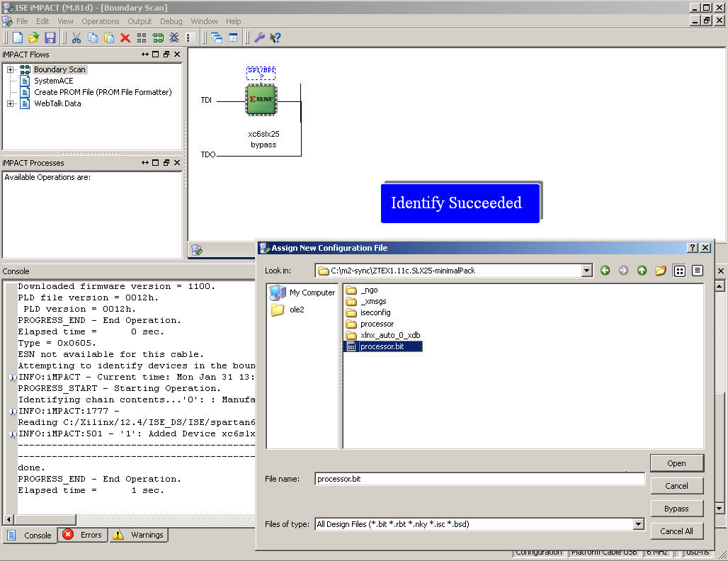Open the Operations menu
Screen dimensions: 728x561
point(100,21)
